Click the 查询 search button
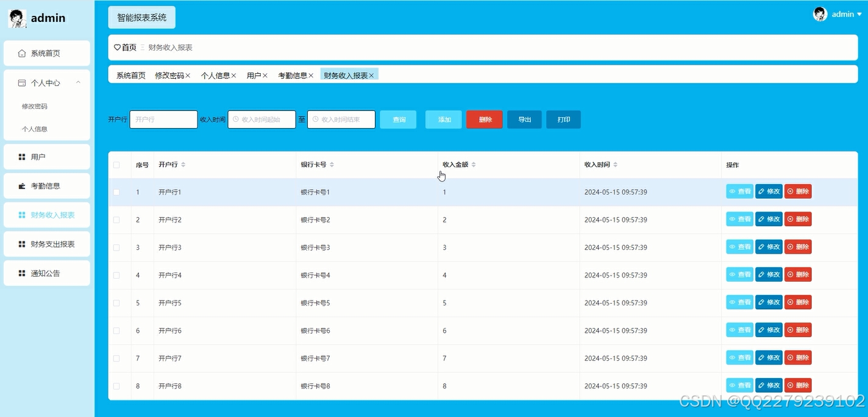Image resolution: width=868 pixels, height=417 pixels. click(x=398, y=119)
